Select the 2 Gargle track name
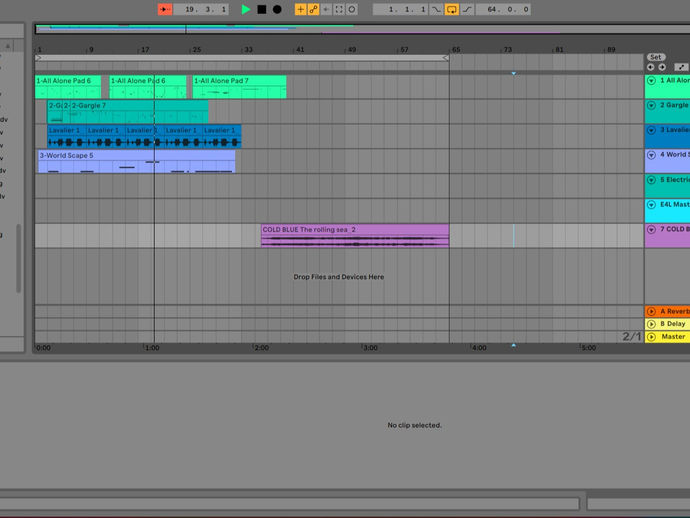 pyautogui.click(x=675, y=105)
